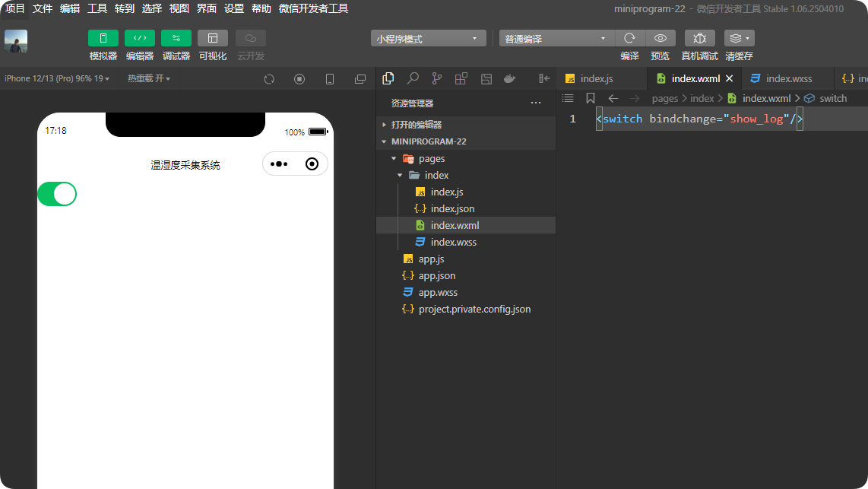868x489 pixels.
Task: Toggle the green switch in simulator
Action: tap(58, 194)
